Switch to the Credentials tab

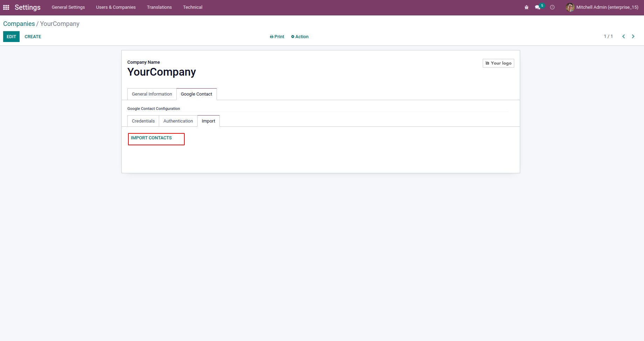point(143,121)
